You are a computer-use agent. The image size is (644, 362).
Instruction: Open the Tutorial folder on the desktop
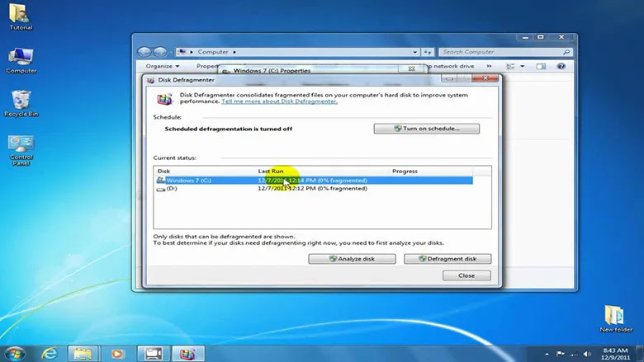pos(20,16)
